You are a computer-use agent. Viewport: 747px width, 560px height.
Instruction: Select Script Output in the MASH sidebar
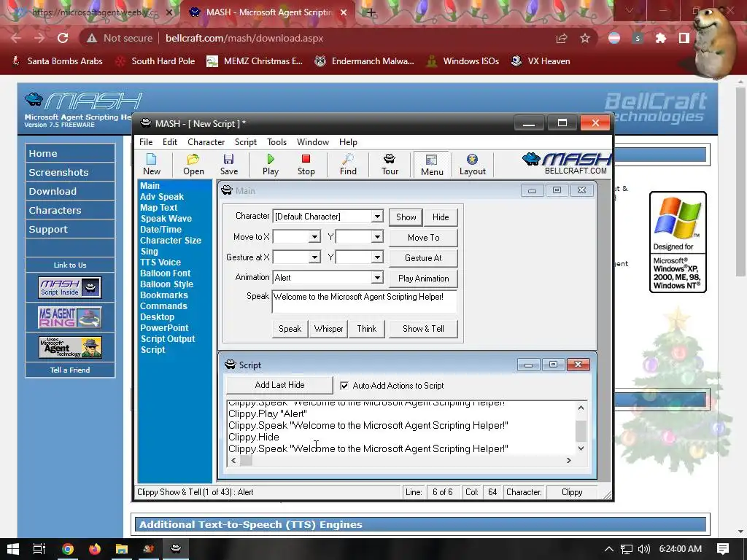[x=168, y=339]
